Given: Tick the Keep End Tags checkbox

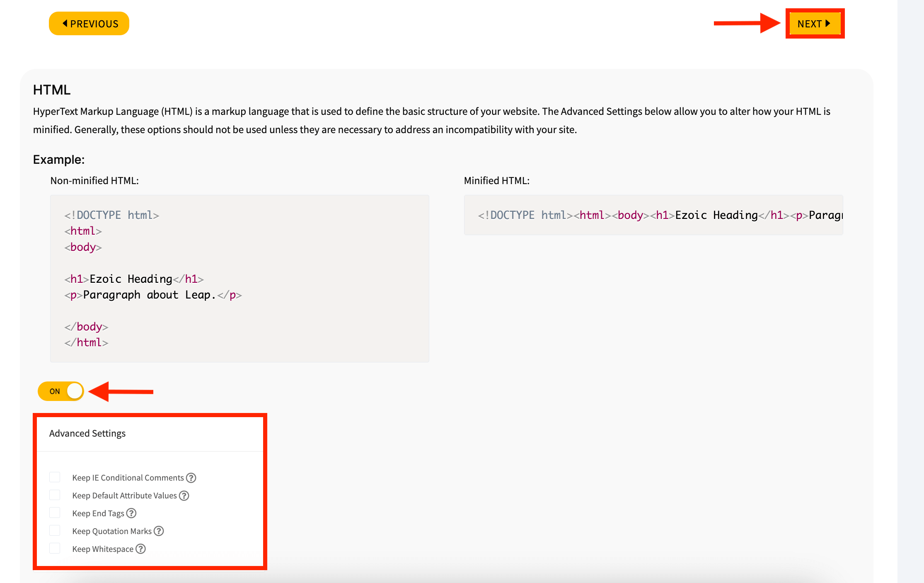Looking at the screenshot, I should 55,513.
